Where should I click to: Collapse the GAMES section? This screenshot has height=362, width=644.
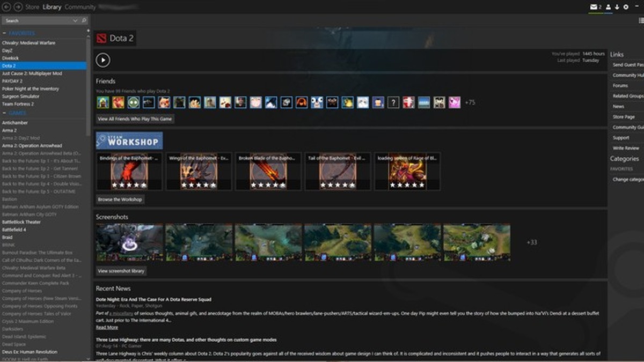(x=5, y=113)
